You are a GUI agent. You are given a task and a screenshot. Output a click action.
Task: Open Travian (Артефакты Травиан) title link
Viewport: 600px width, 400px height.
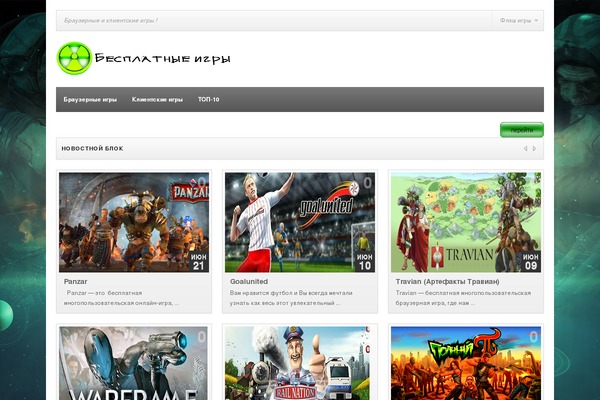coord(447,281)
